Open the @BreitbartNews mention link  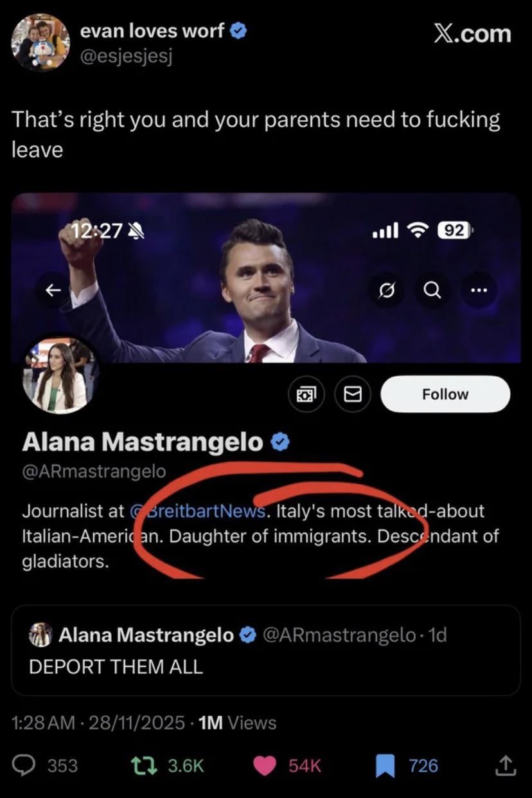pyautogui.click(x=199, y=511)
